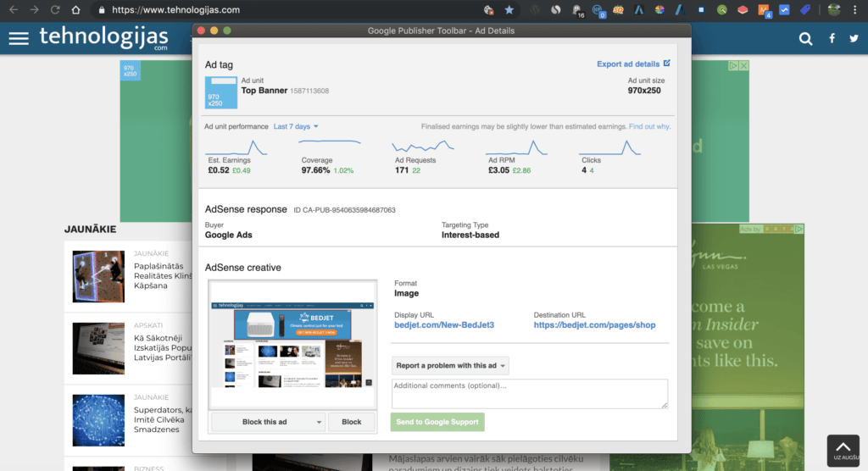Go to the browser home icon

point(75,9)
